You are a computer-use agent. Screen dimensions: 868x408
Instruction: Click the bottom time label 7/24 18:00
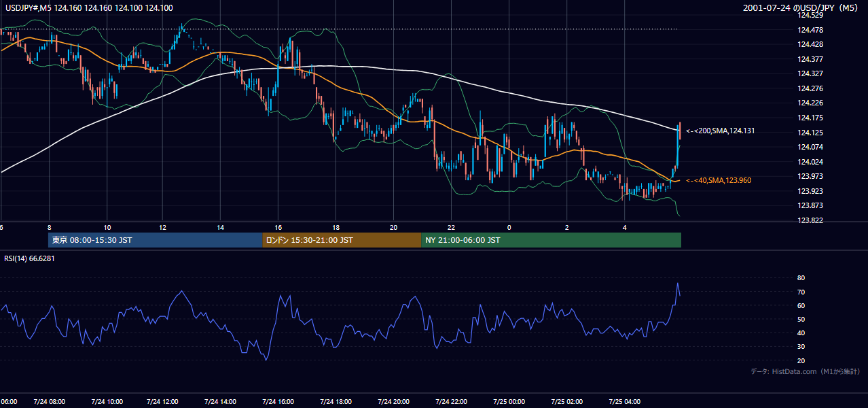[336, 402]
